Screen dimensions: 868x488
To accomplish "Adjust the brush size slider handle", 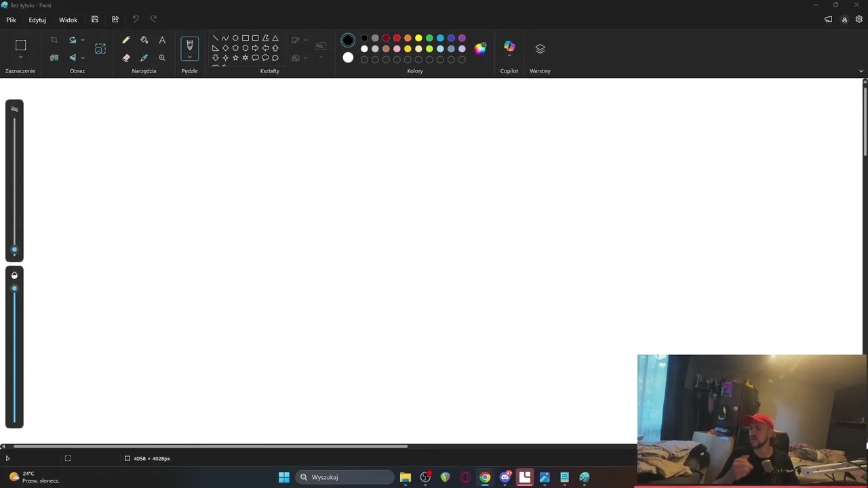I will pos(14,249).
